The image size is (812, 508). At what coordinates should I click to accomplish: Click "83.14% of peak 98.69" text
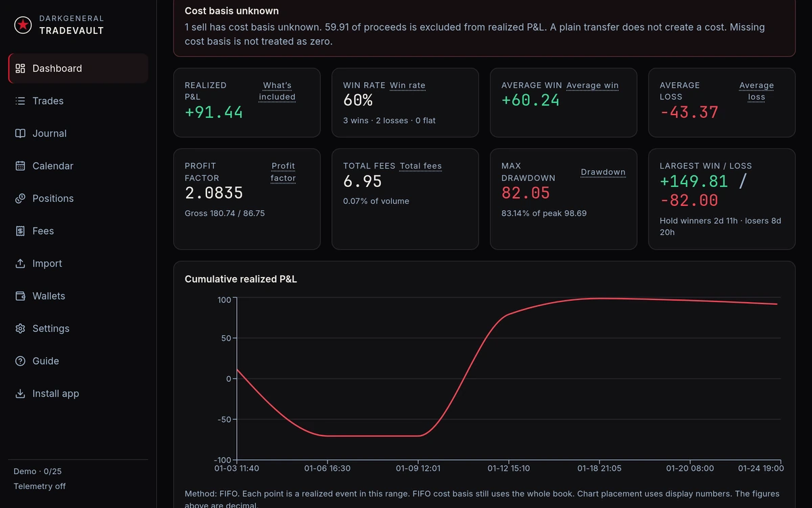click(544, 213)
